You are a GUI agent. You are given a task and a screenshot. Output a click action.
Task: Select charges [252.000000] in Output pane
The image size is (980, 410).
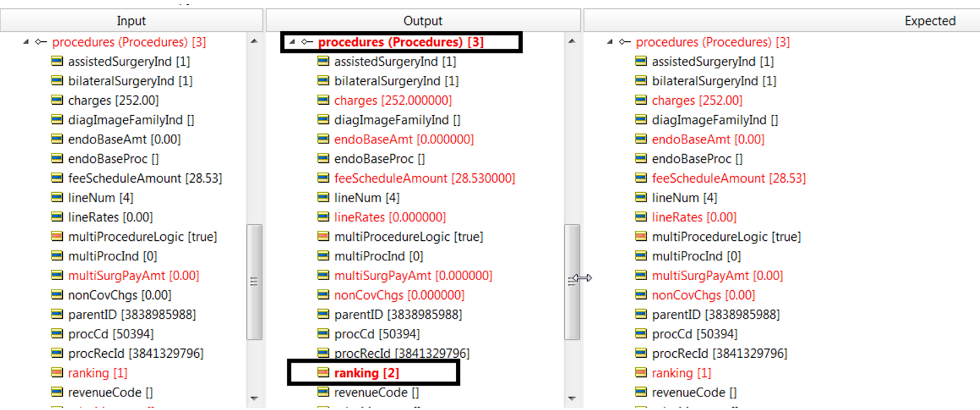393,101
